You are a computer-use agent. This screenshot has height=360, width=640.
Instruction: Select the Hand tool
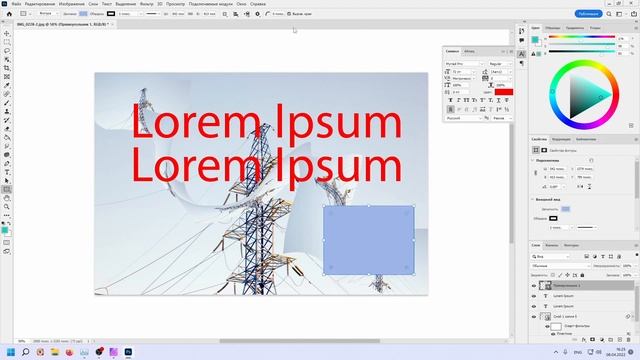click(7, 198)
